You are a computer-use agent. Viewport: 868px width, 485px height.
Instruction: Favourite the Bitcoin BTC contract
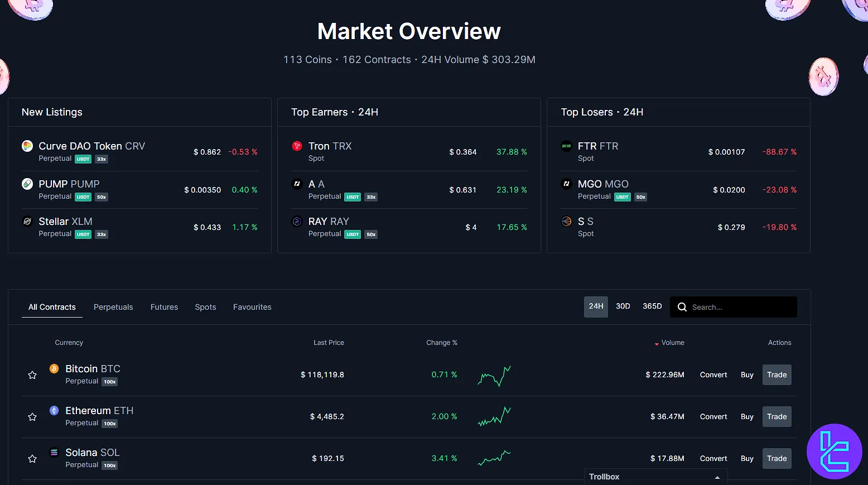tap(32, 375)
